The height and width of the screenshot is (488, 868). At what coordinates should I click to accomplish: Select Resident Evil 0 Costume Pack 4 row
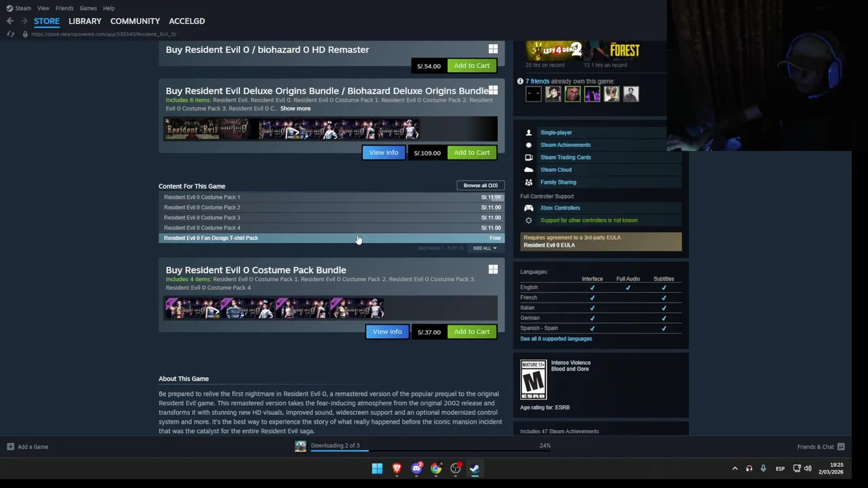[x=332, y=228]
